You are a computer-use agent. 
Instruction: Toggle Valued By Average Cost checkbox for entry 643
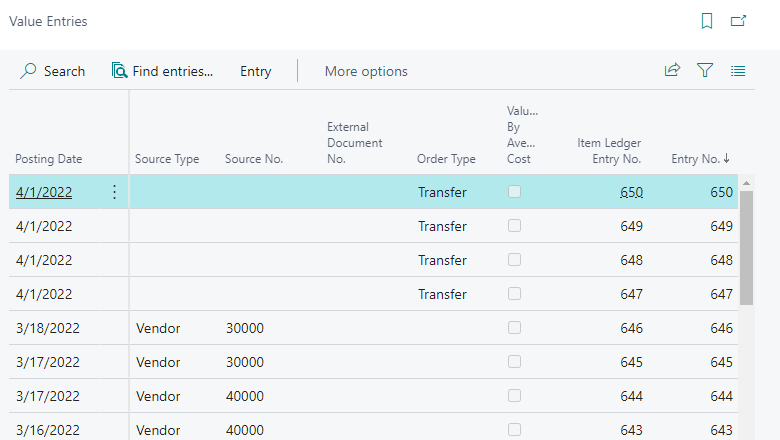click(x=514, y=430)
